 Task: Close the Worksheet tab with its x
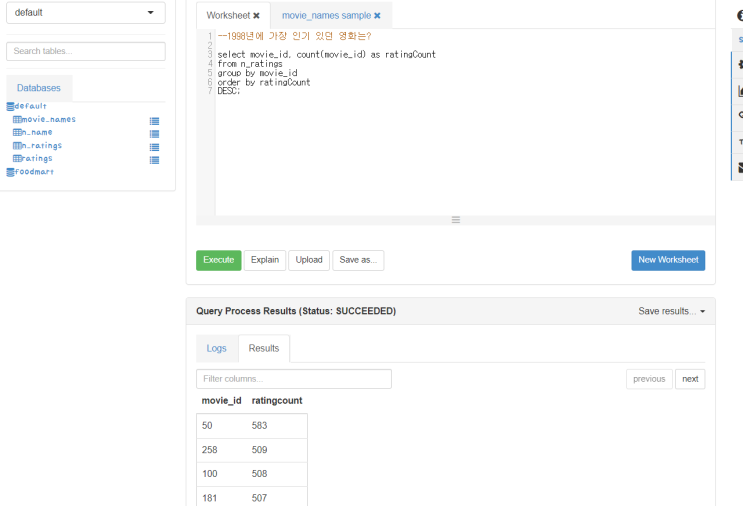point(256,16)
